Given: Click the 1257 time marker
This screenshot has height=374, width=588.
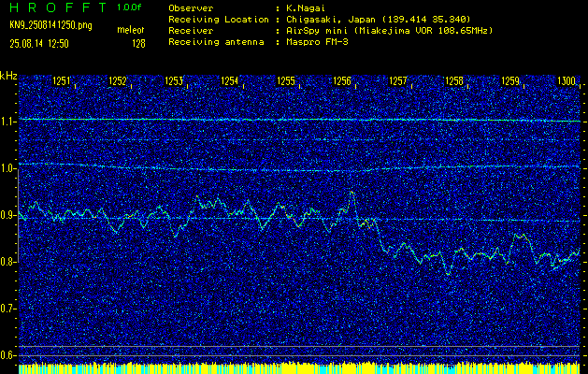Looking at the screenshot, I should (x=398, y=81).
